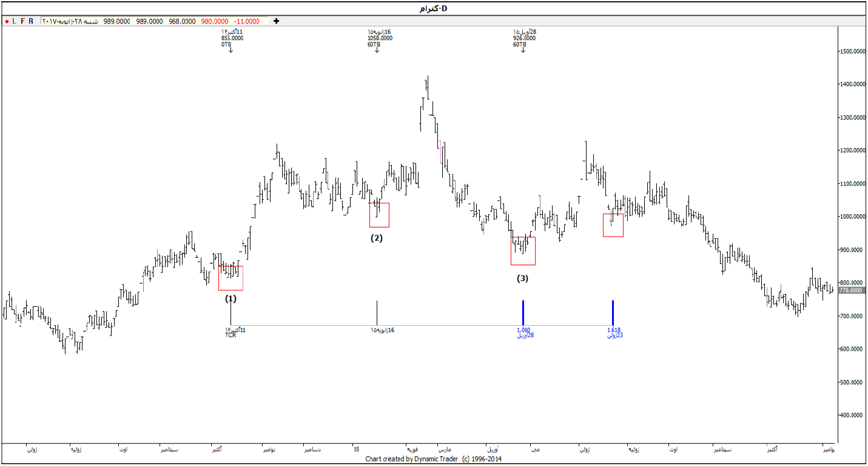Click the black plus icon in the info bar

[277, 21]
